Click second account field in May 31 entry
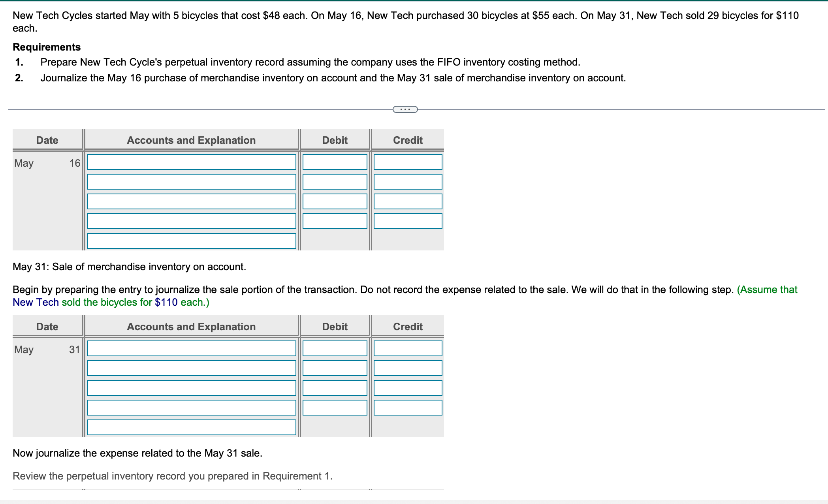Image resolution: width=828 pixels, height=504 pixels. coord(191,368)
